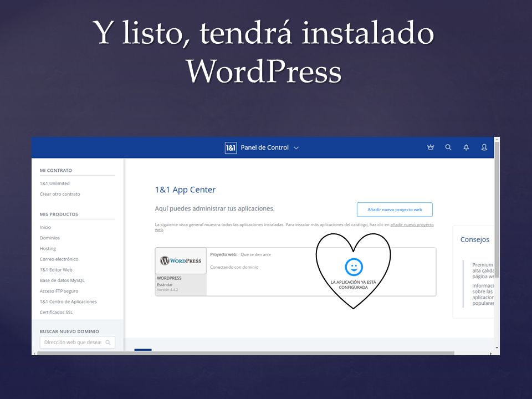Follow the underlined añadir nuevo proyecto web link

[x=412, y=224]
